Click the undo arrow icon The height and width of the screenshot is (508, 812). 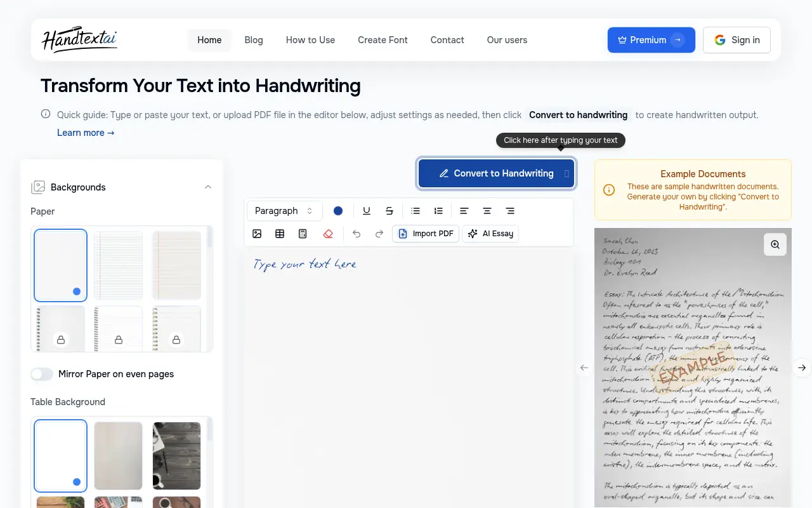[x=357, y=234]
